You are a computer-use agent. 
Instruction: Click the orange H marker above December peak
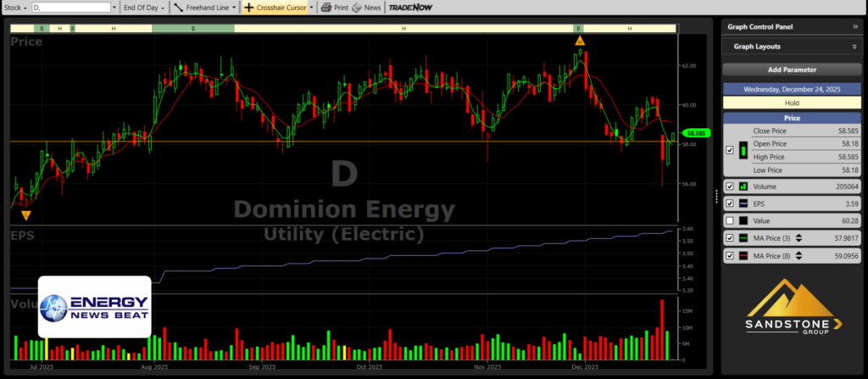coord(580,41)
